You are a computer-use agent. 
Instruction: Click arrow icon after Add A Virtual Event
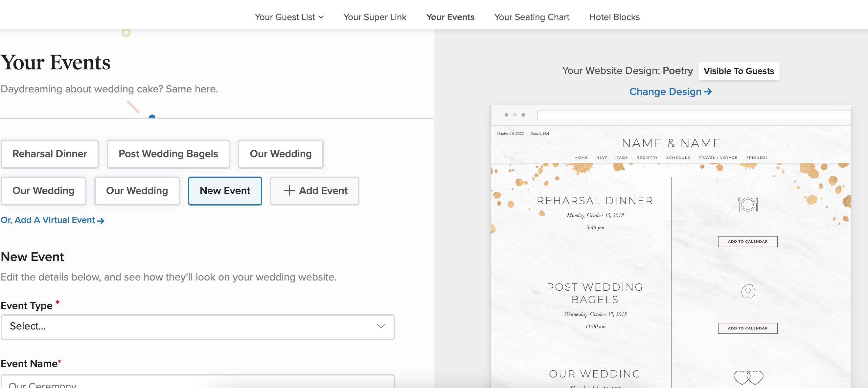(x=101, y=221)
